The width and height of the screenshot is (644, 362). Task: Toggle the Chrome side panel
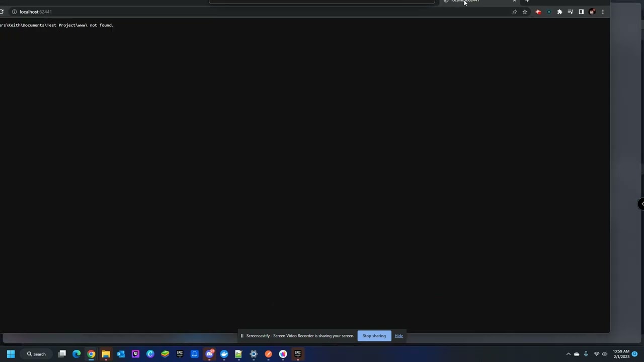[x=581, y=12]
